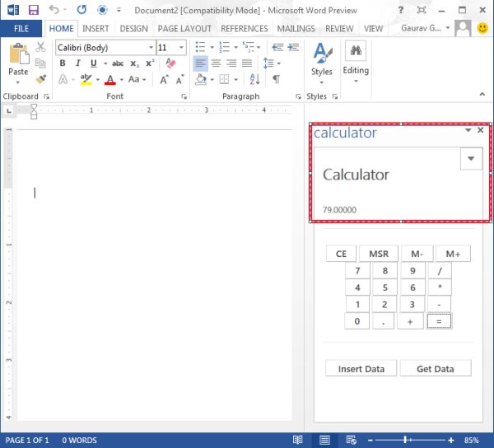494x448 pixels.
Task: Click the Copy icon
Action: click(x=40, y=63)
